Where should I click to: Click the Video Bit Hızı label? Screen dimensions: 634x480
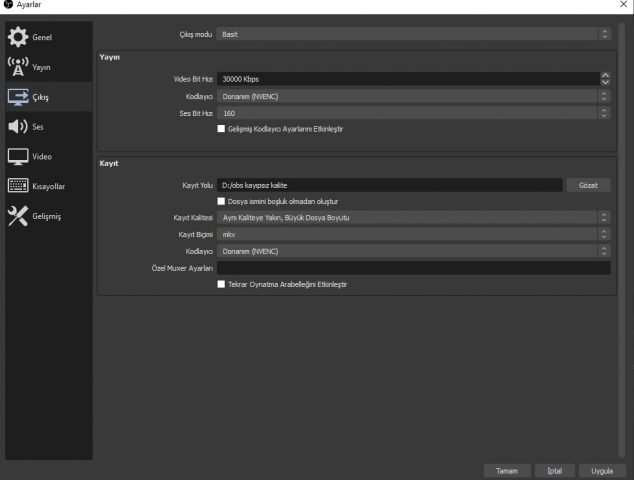193,79
